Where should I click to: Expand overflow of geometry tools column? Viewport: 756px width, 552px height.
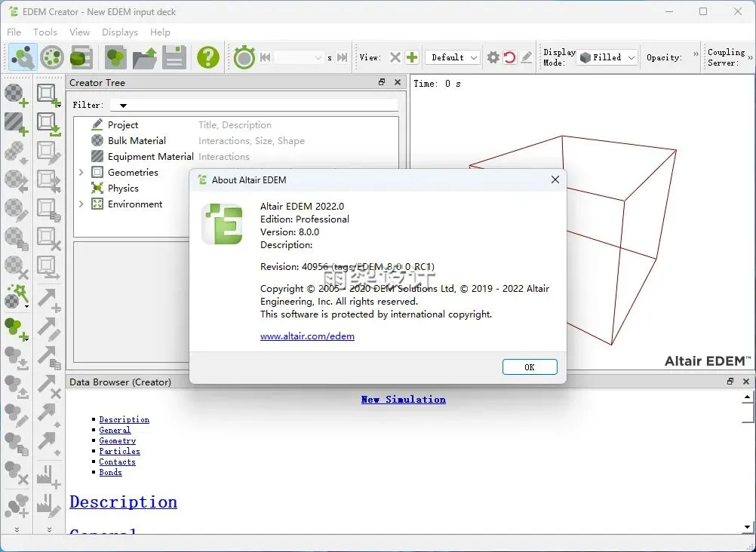(x=49, y=529)
